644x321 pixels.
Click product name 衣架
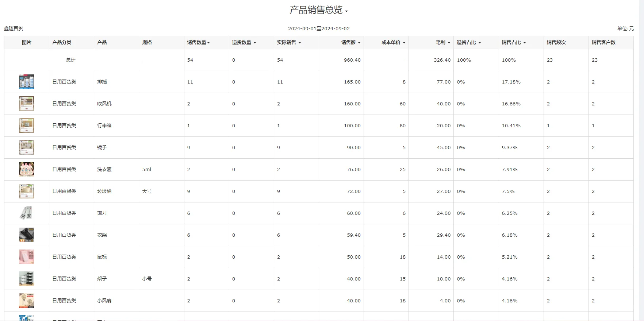tap(102, 235)
